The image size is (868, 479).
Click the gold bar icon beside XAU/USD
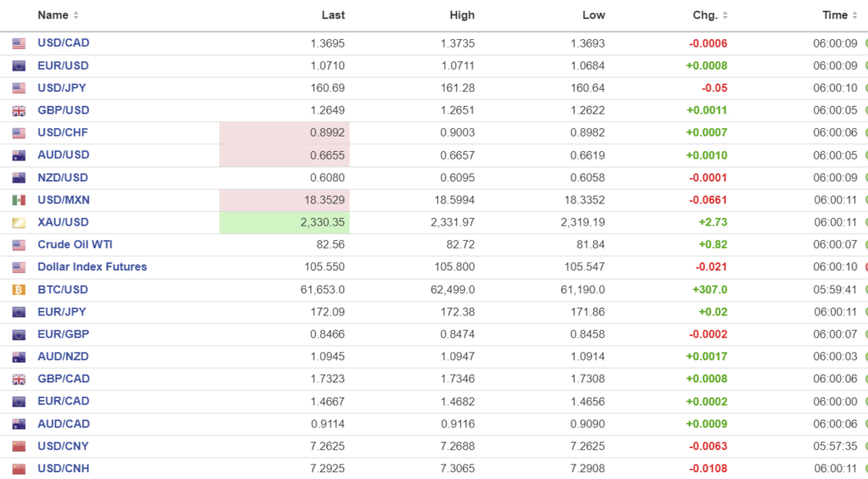[x=19, y=223]
